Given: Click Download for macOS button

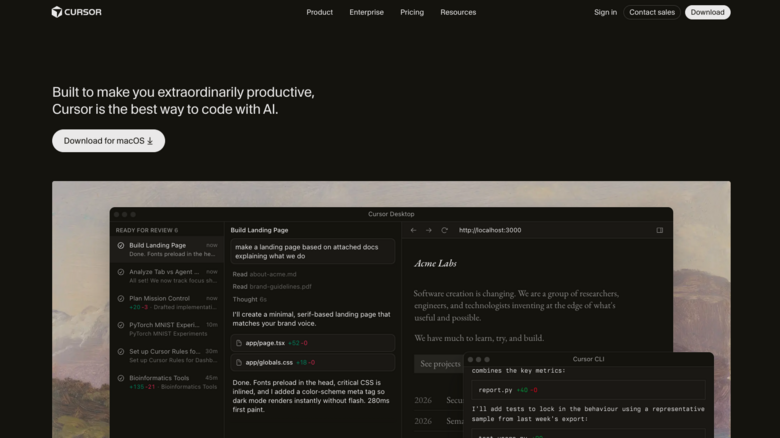Looking at the screenshot, I should pyautogui.click(x=108, y=141).
